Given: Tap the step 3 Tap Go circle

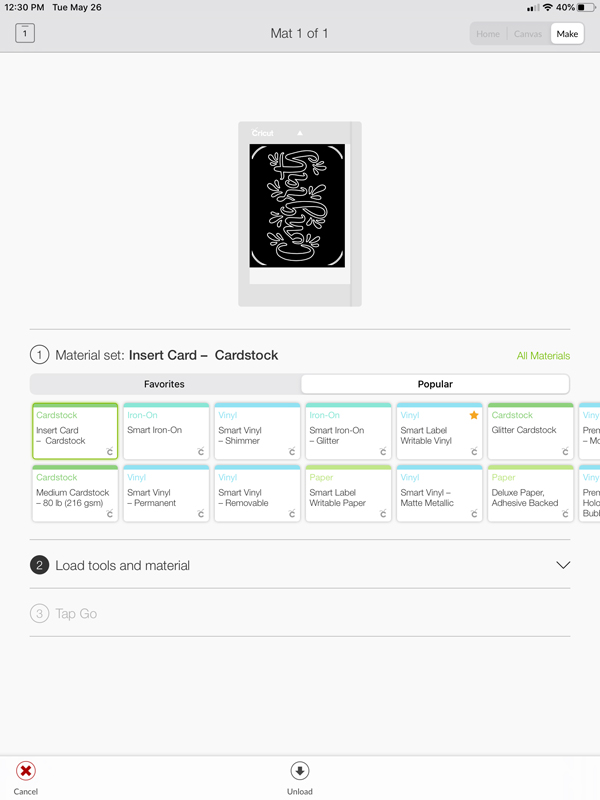Looking at the screenshot, I should point(40,613).
